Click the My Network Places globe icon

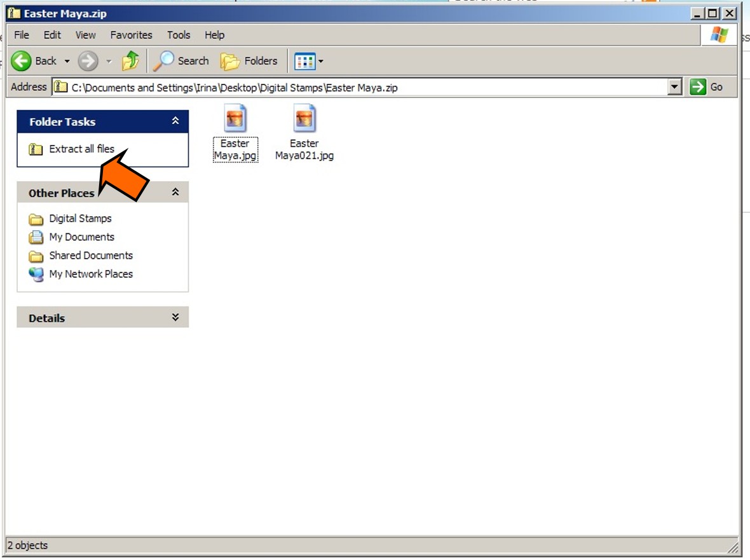pyautogui.click(x=36, y=275)
